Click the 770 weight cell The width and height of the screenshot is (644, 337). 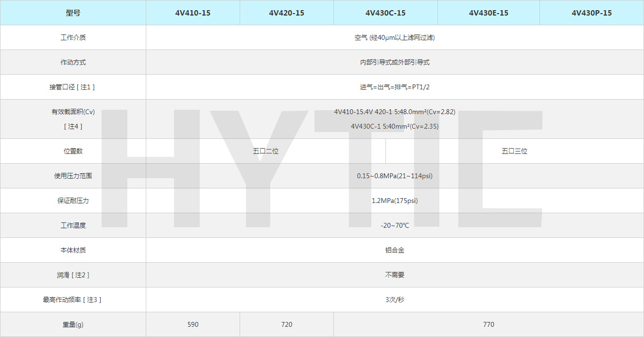tap(488, 324)
